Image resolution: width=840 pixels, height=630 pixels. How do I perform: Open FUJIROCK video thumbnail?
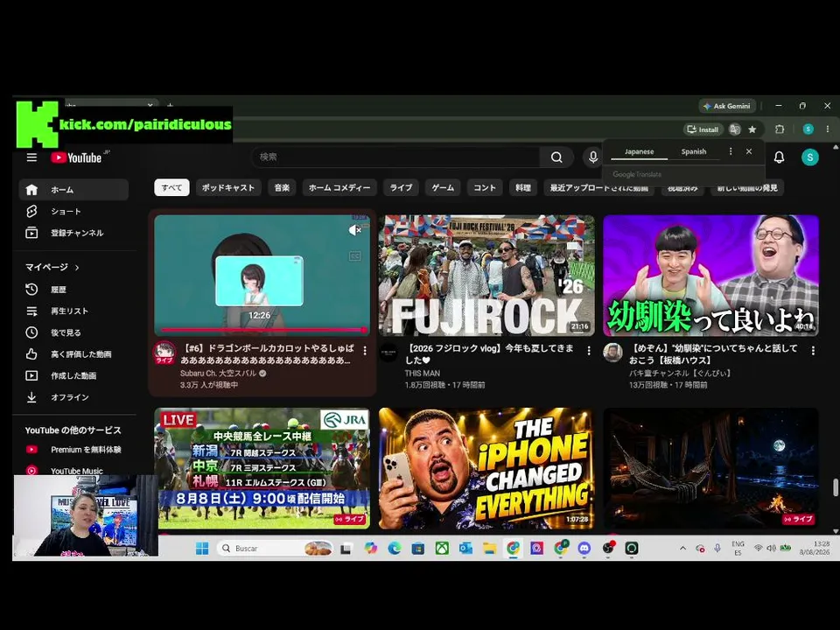click(486, 276)
